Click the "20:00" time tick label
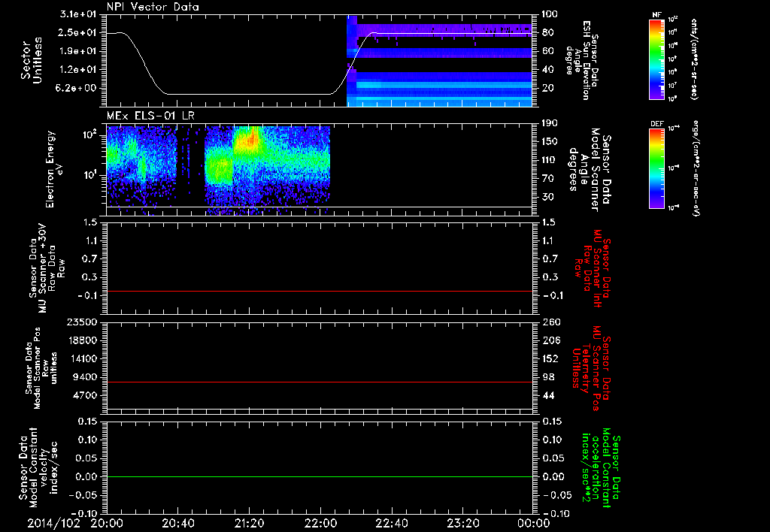 [106, 523]
